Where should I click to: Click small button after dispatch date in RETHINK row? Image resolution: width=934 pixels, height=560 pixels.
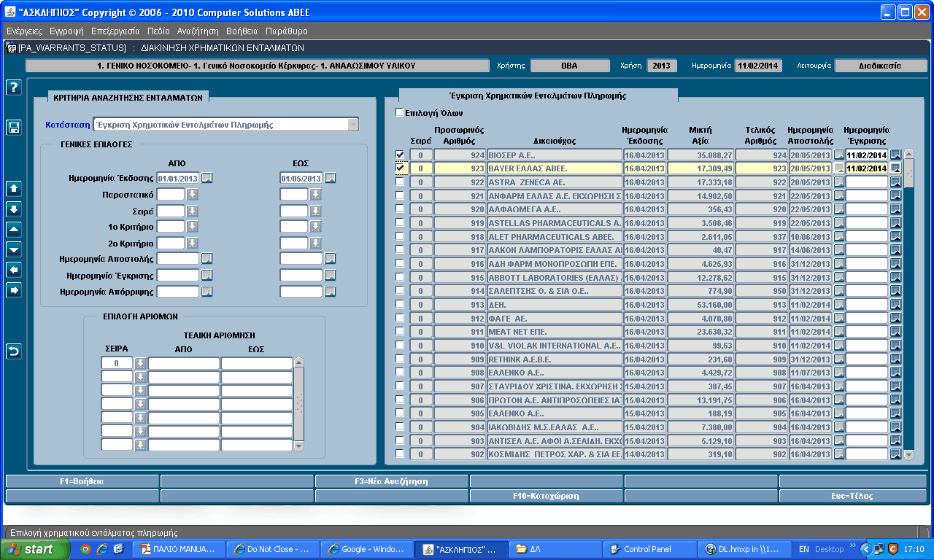pos(839,359)
